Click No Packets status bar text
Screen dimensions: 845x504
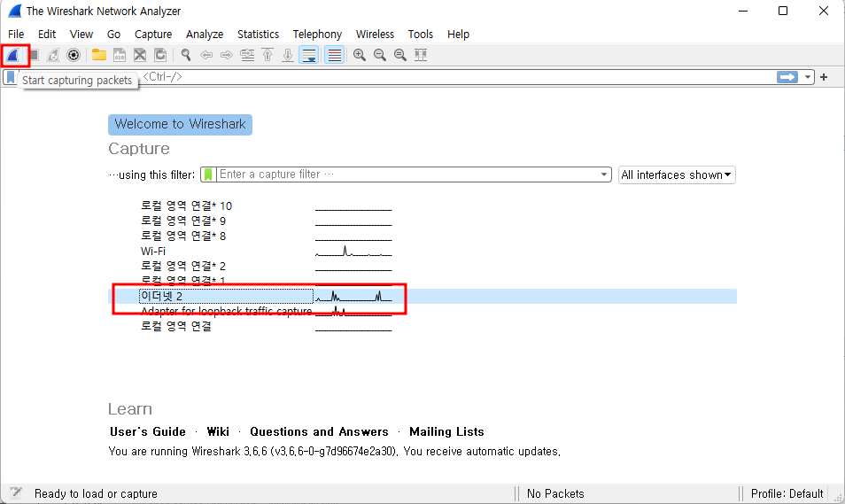555,493
